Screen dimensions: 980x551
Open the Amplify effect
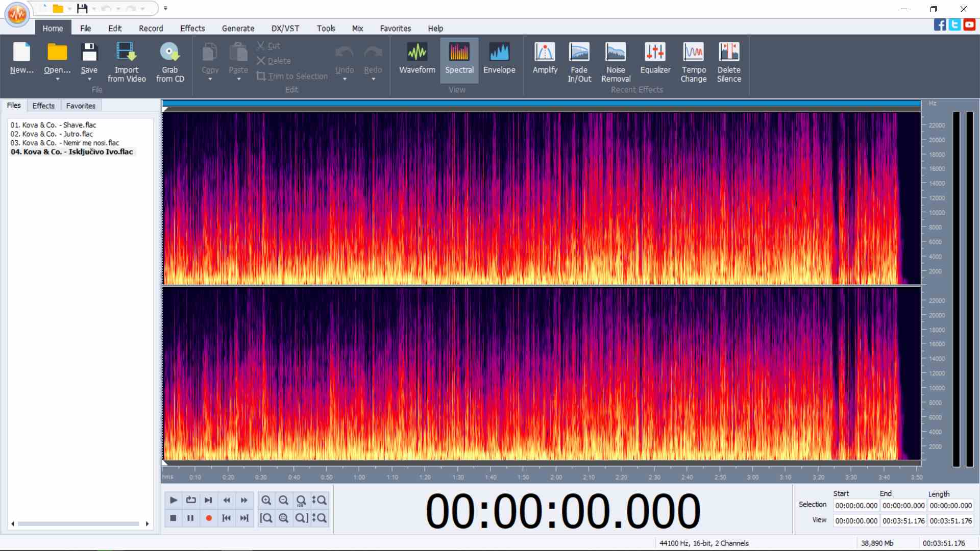[x=545, y=59]
